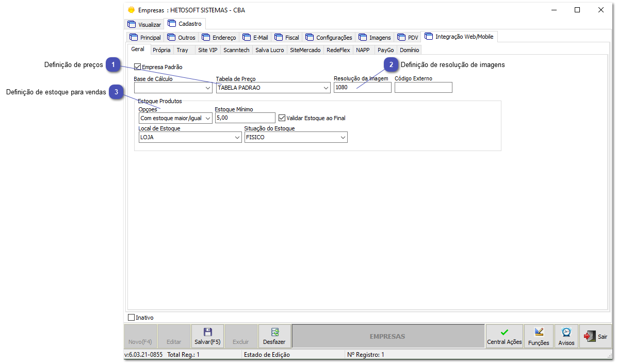This screenshot has height=364, width=617.
Task: Click the Avisos alarm clock icon
Action: tap(565, 332)
